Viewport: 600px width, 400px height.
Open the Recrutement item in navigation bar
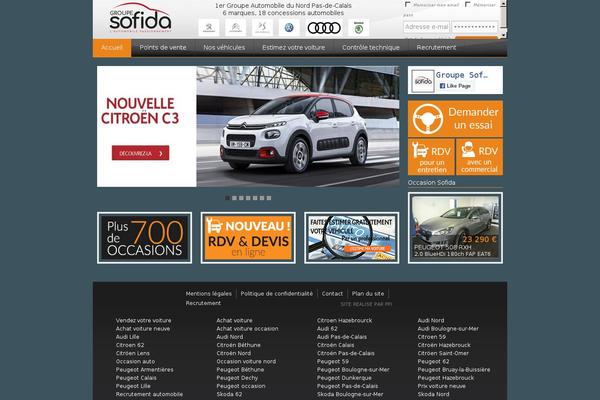(x=436, y=47)
